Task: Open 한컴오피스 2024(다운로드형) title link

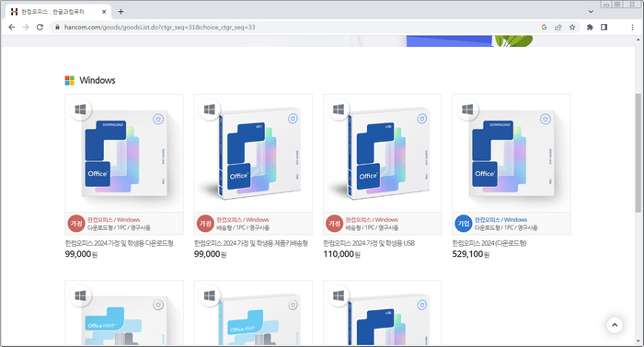Action: pyautogui.click(x=489, y=243)
